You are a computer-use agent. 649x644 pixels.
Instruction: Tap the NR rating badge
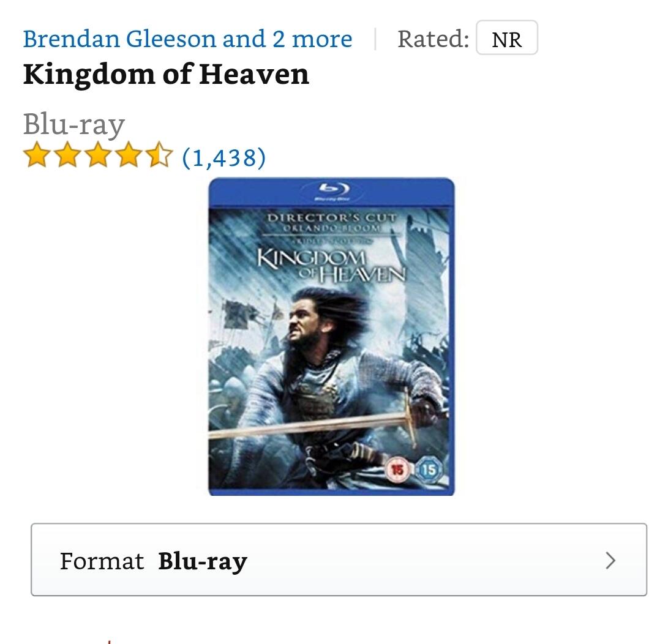point(506,38)
